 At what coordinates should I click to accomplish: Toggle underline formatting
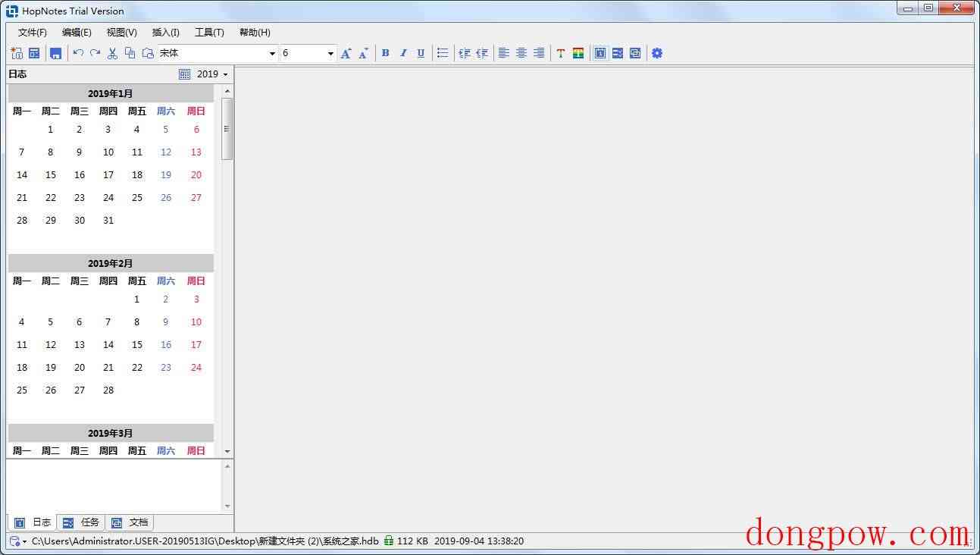421,53
